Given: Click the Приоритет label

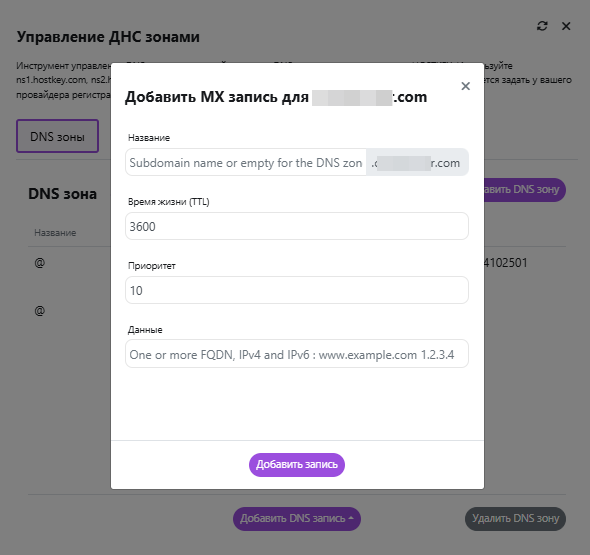Looking at the screenshot, I should pyautogui.click(x=152, y=266).
